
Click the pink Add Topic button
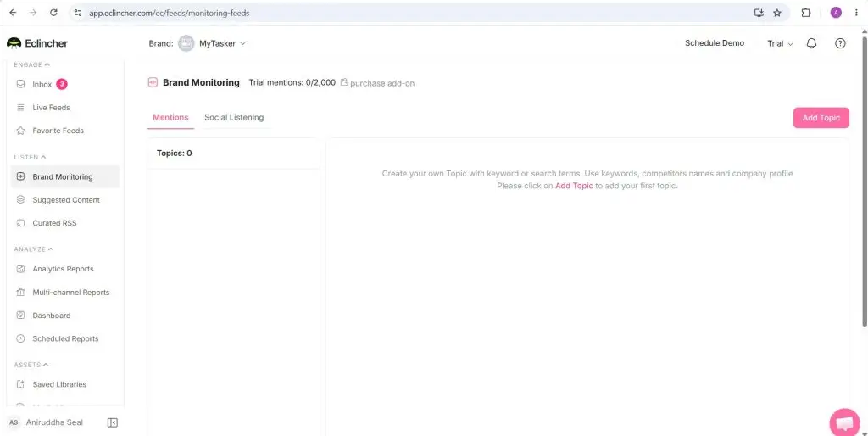pyautogui.click(x=821, y=118)
